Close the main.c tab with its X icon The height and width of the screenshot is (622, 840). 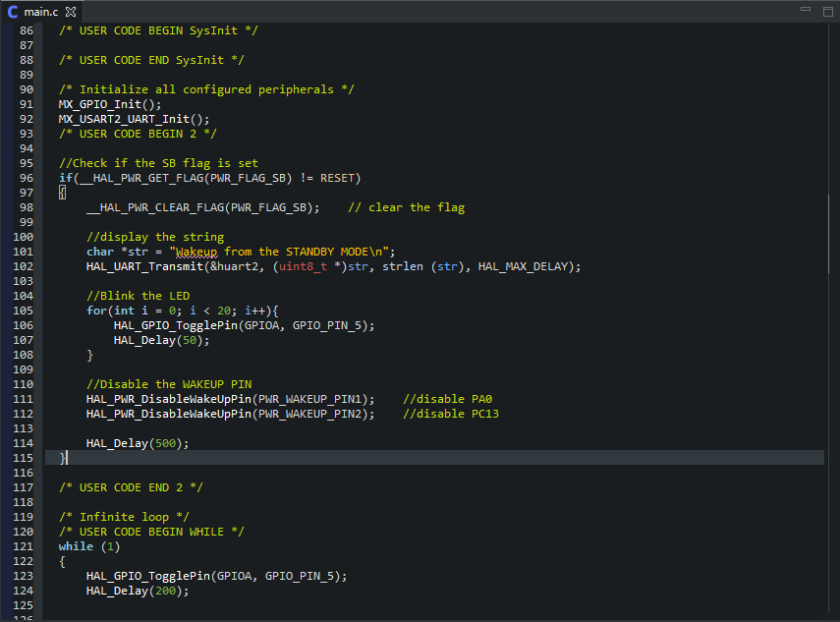click(71, 12)
